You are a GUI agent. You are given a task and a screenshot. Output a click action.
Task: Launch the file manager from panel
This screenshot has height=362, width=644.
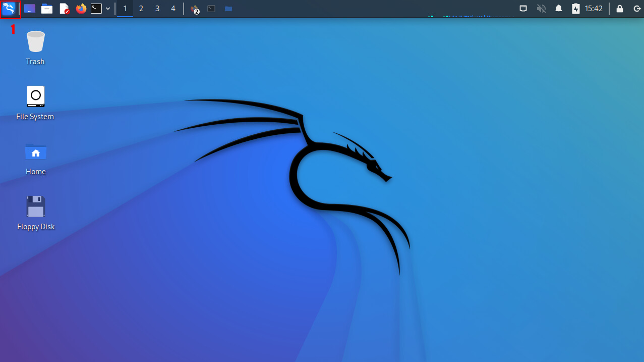pyautogui.click(x=47, y=9)
